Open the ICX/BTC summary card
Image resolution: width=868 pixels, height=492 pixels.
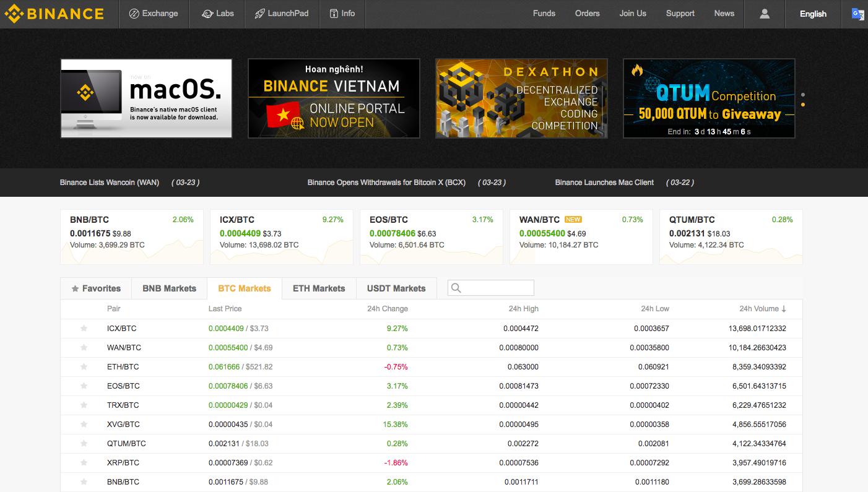(282, 237)
